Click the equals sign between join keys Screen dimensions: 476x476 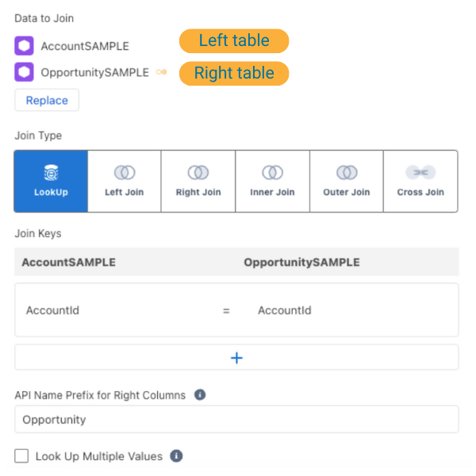click(226, 311)
